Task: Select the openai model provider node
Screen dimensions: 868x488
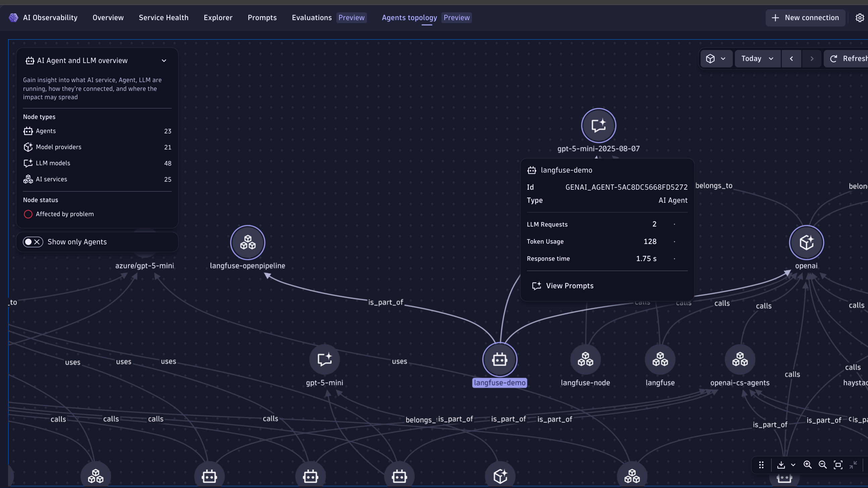Action: pyautogui.click(x=806, y=242)
